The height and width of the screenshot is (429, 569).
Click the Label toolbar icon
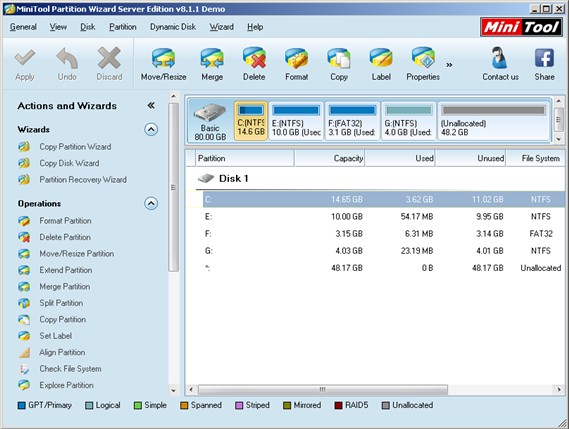tap(381, 58)
